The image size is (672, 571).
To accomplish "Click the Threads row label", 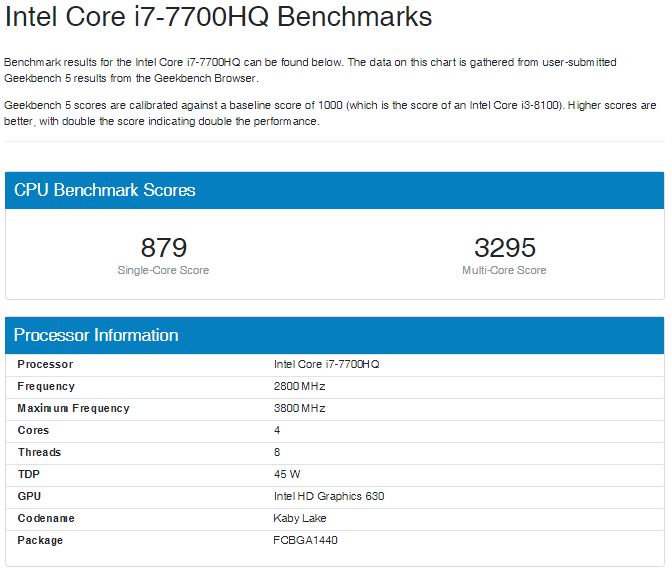I will [39, 452].
